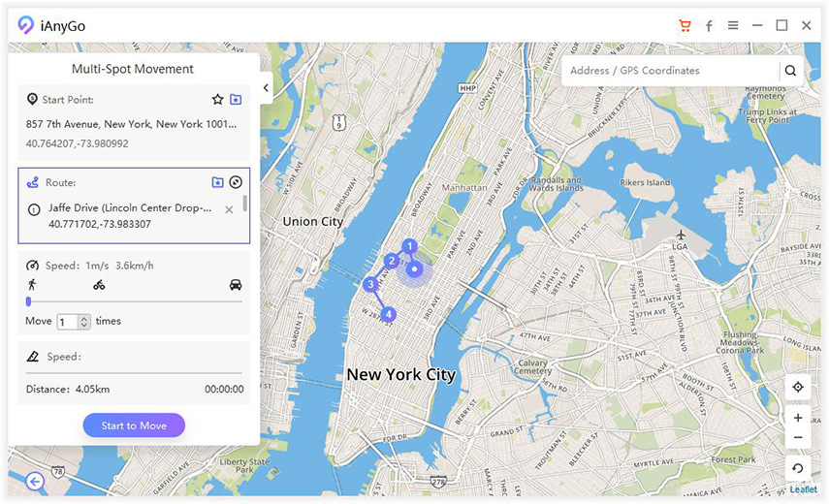This screenshot has width=829, height=504.
Task: Open the shopping cart icon
Action: (685, 25)
